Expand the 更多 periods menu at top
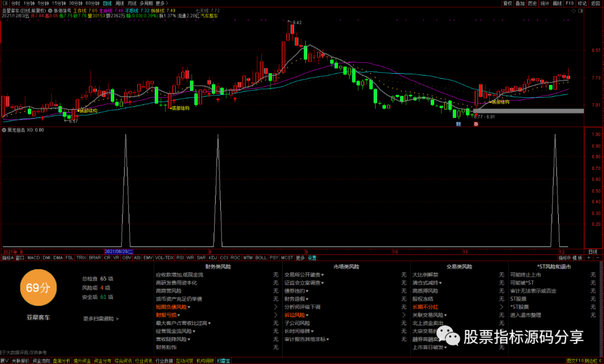This screenshot has width=604, height=364. coord(162,3)
